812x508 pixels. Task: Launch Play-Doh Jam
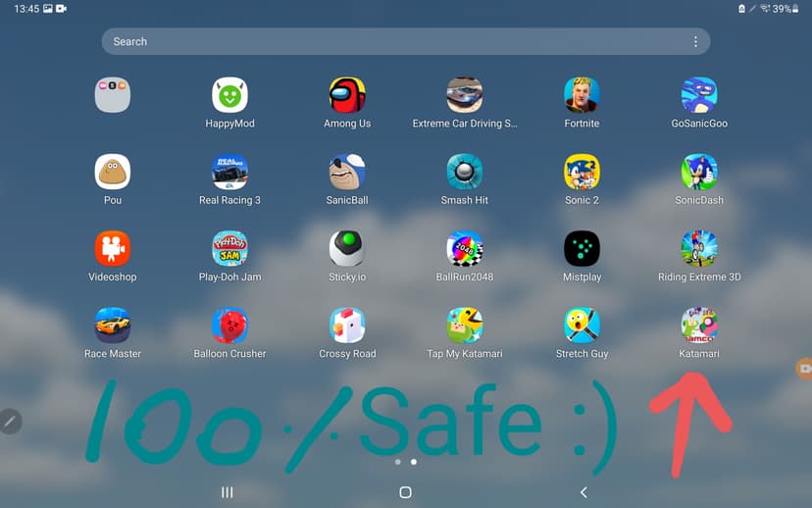pyautogui.click(x=229, y=248)
